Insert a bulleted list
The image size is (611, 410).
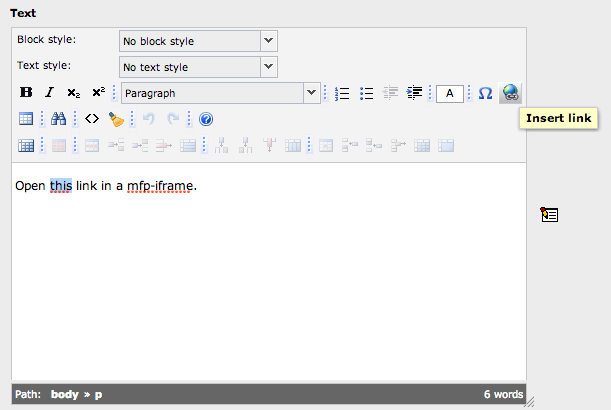[x=366, y=93]
